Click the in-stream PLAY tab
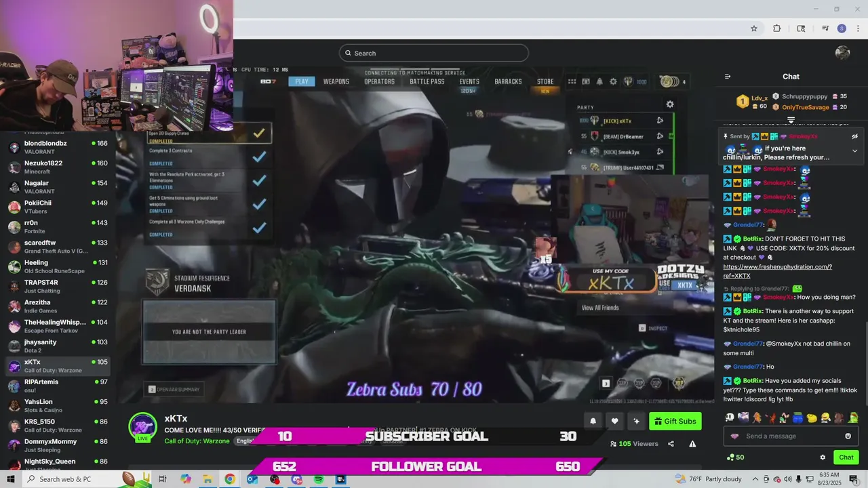The height and width of the screenshot is (488, 868). (x=302, y=81)
